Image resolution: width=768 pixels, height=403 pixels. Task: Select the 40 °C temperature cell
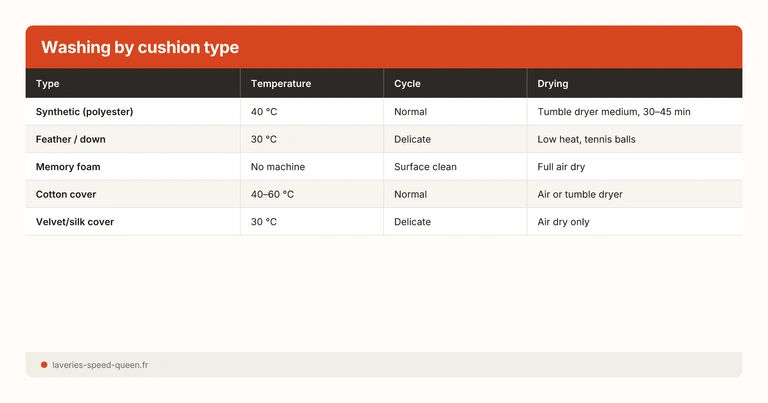point(264,112)
